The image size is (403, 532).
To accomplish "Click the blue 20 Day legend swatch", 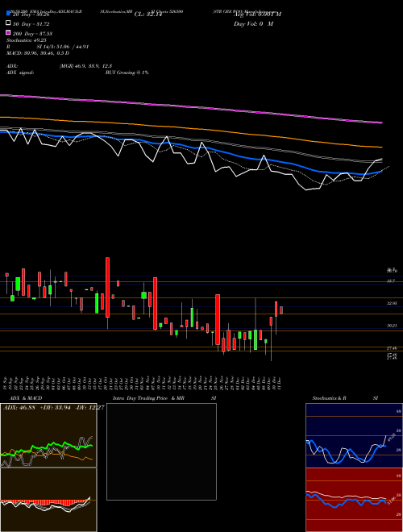I will tap(8, 14).
